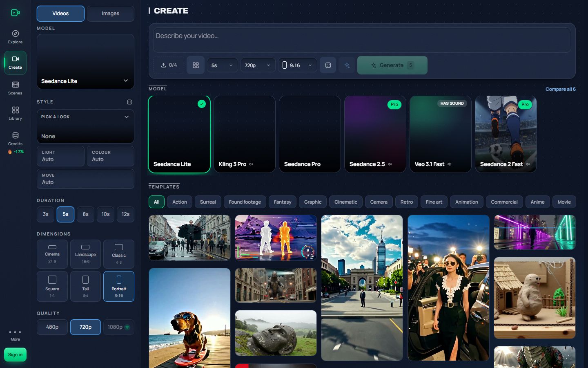
Task: Open the 5s duration dropdown in prompt bar
Action: coord(222,65)
